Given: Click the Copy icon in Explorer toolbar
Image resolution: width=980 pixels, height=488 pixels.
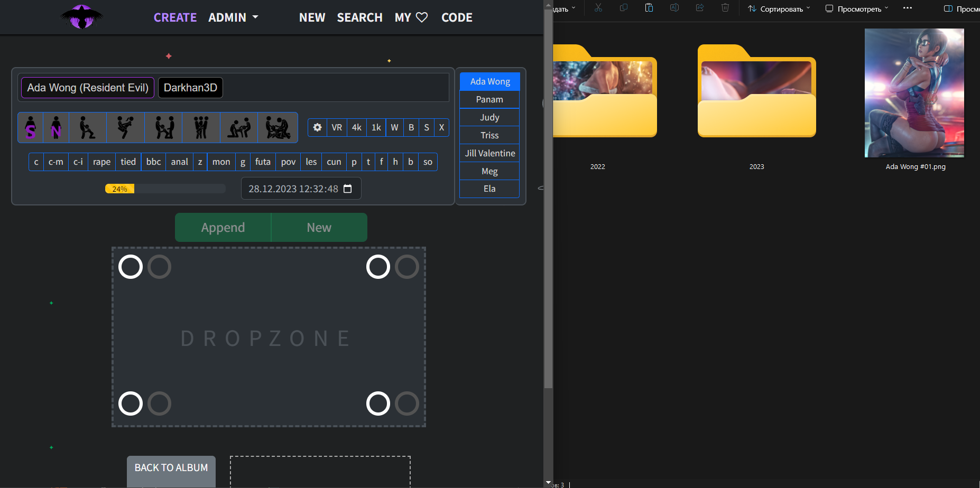Looking at the screenshot, I should click(624, 8).
